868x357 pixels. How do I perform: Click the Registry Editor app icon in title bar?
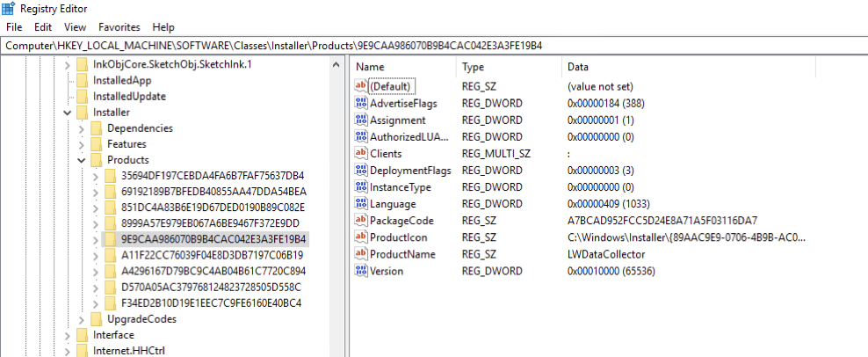8,8
